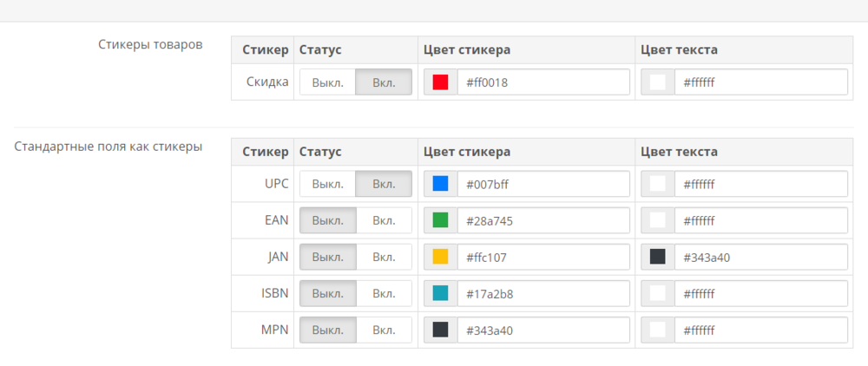Enable the JAN sticker with Вкл.
The width and height of the screenshot is (868, 366).
click(384, 257)
